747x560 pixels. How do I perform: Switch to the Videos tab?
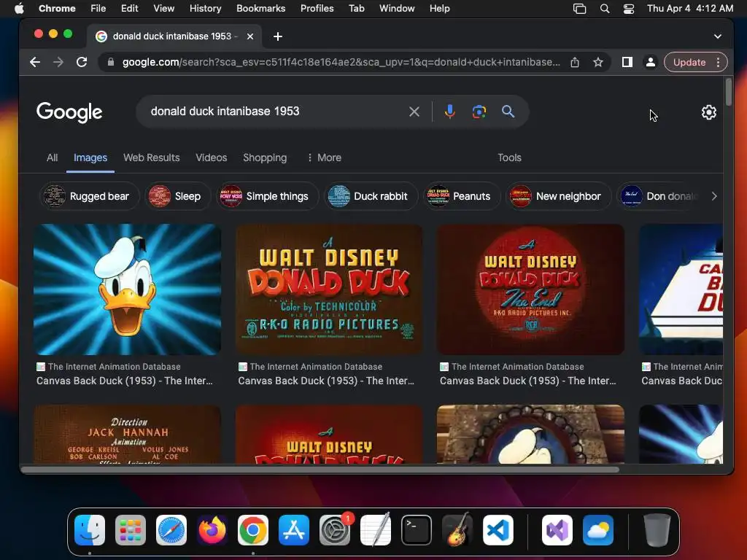211,157
